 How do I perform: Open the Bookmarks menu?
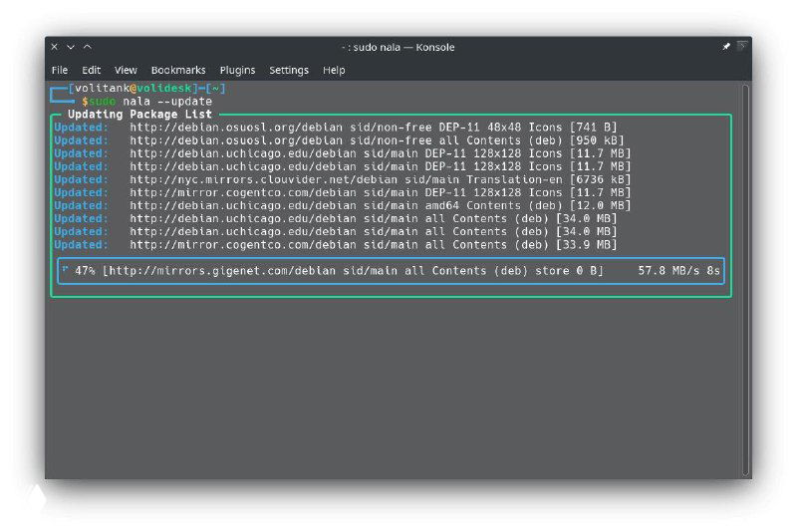(178, 70)
